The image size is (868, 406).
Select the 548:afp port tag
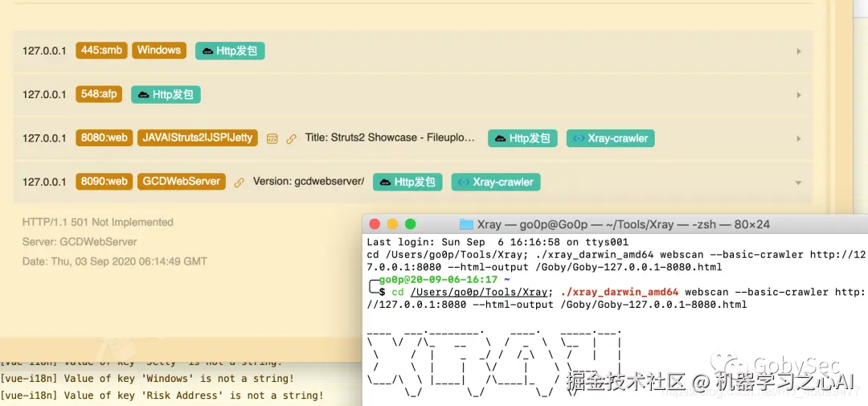click(x=99, y=94)
